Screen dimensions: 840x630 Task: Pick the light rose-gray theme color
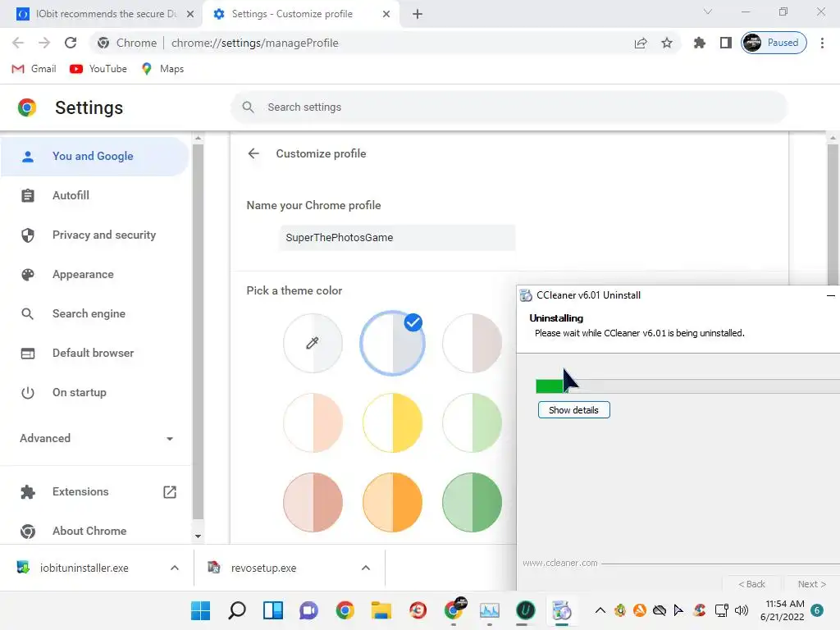(472, 343)
